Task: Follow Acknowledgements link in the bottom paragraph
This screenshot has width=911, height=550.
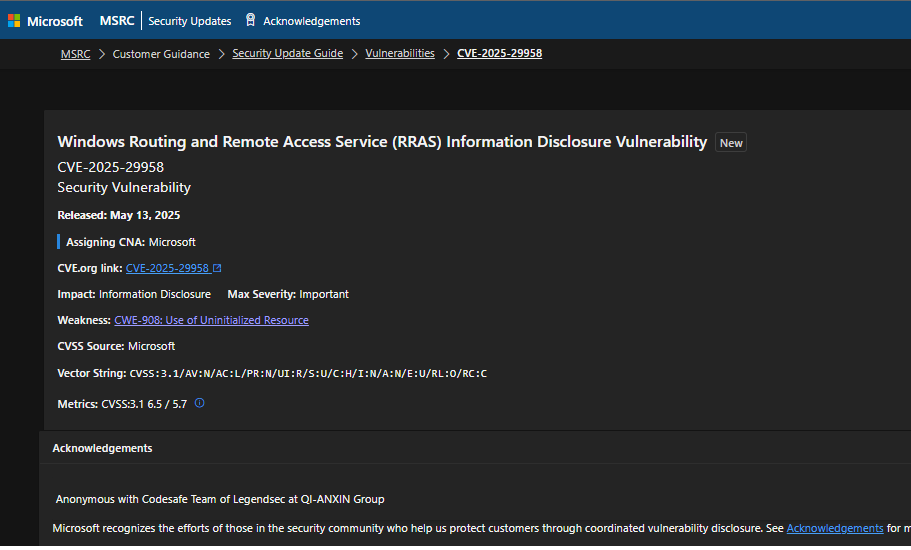Action: [834, 528]
